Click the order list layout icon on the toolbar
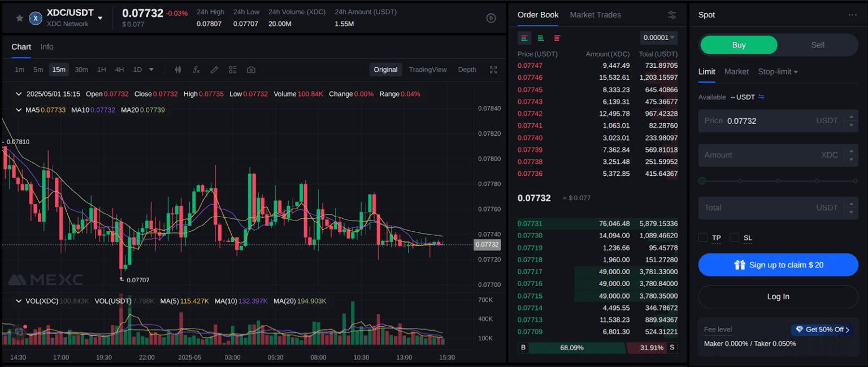This screenshot has height=367, width=868. point(232,69)
